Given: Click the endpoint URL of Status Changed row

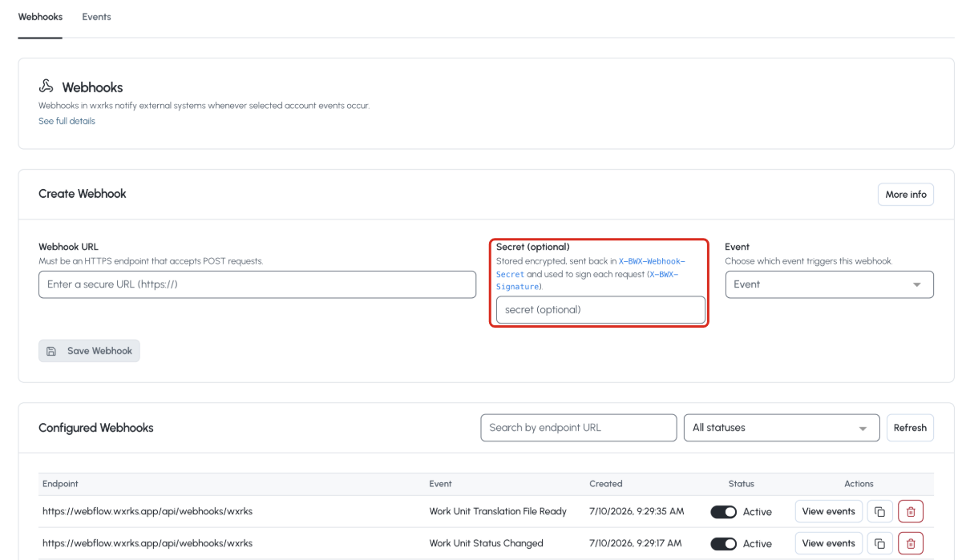Looking at the screenshot, I should point(148,543).
